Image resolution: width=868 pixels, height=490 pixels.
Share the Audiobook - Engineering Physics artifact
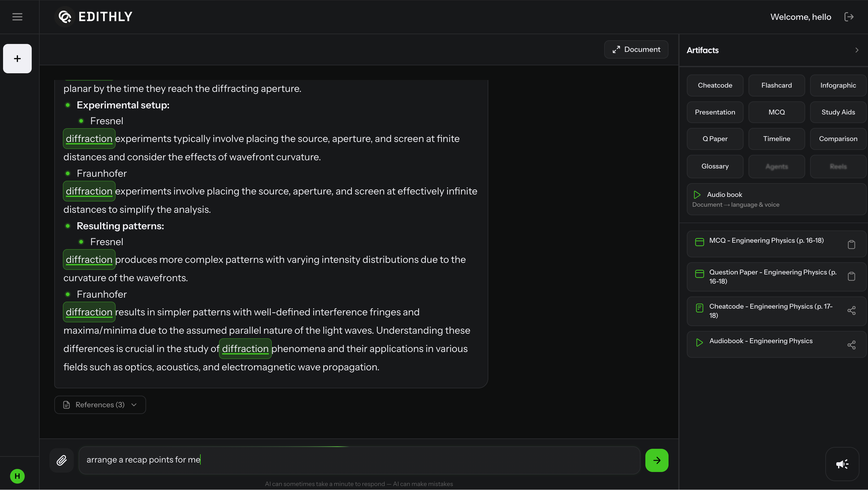(x=852, y=345)
